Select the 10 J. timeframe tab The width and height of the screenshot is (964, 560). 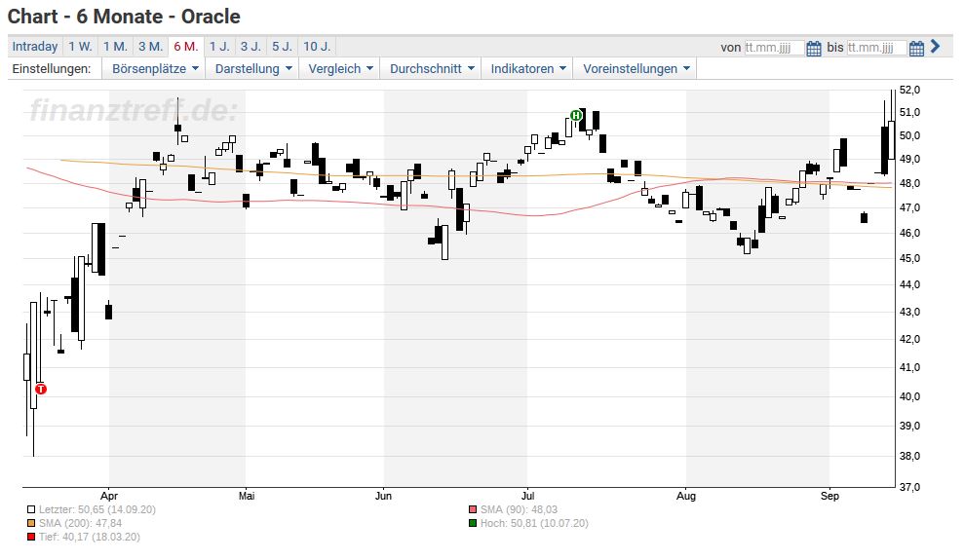[317, 47]
